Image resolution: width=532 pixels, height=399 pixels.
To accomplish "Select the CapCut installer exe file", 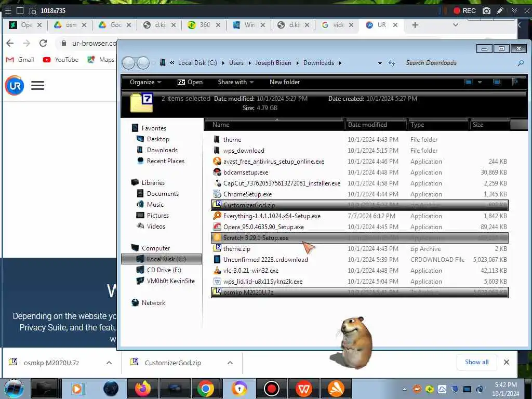I will pyautogui.click(x=282, y=183).
